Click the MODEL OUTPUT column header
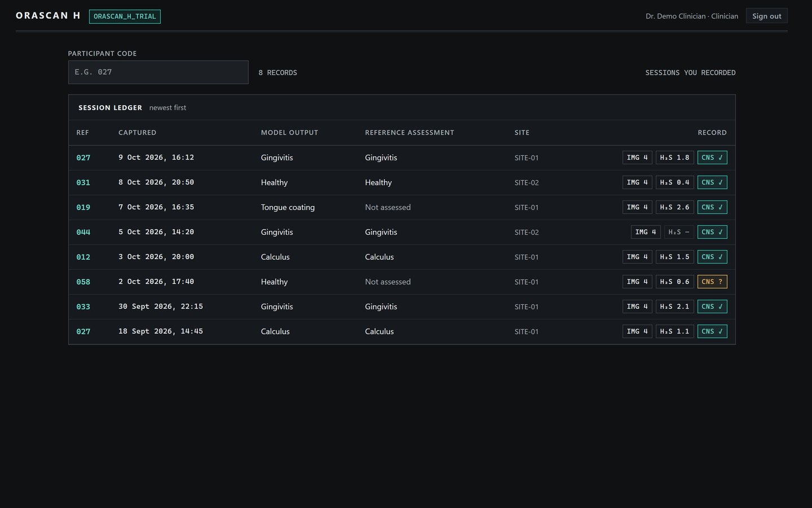This screenshot has height=508, width=812. (289, 133)
